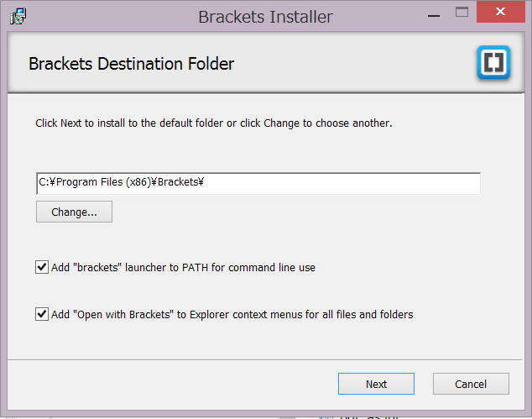Toggle via the 'Add "brackets" launcher to PATH' label
The width and height of the screenshot is (532, 419).
[x=183, y=268]
